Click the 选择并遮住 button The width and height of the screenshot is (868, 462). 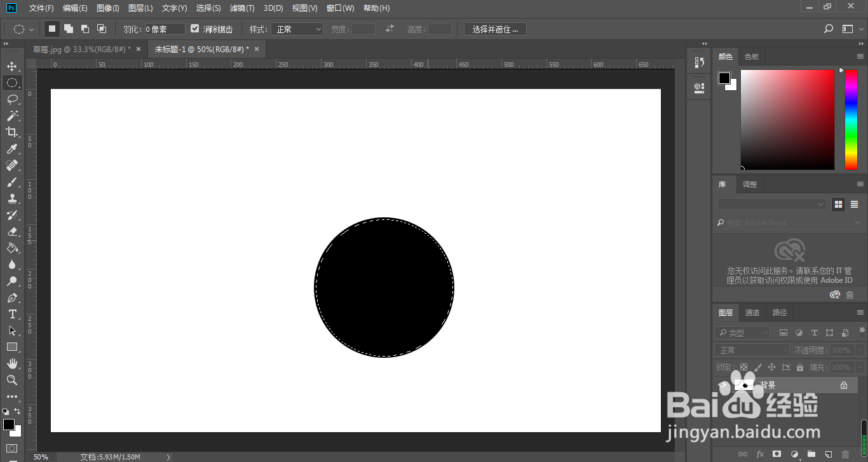495,29
